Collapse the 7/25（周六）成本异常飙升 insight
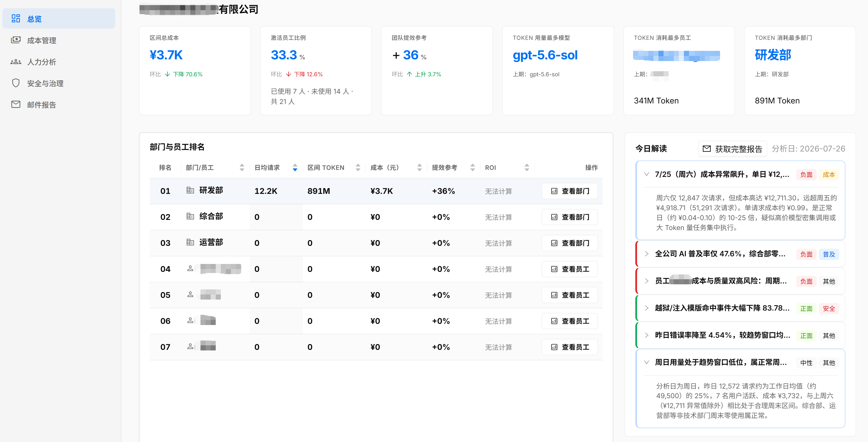868x442 pixels. [x=646, y=174]
